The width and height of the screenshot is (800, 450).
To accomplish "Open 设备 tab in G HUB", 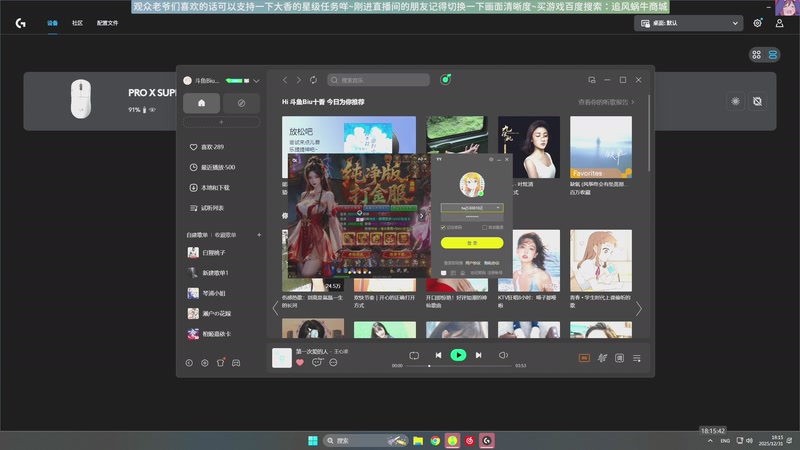I will 53,23.
